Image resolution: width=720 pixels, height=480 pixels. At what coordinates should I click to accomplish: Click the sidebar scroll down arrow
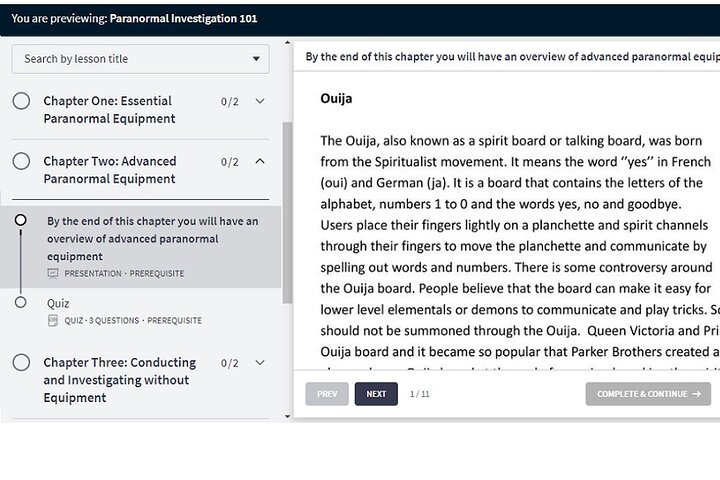click(287, 417)
